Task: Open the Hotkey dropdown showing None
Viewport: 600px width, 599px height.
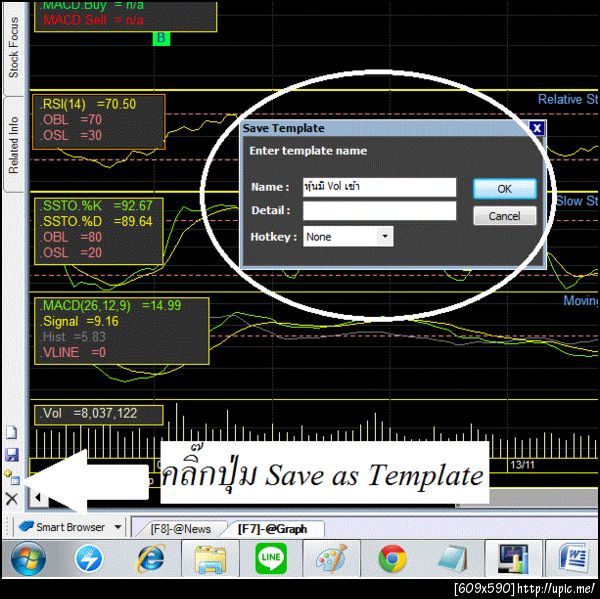Action: point(348,237)
